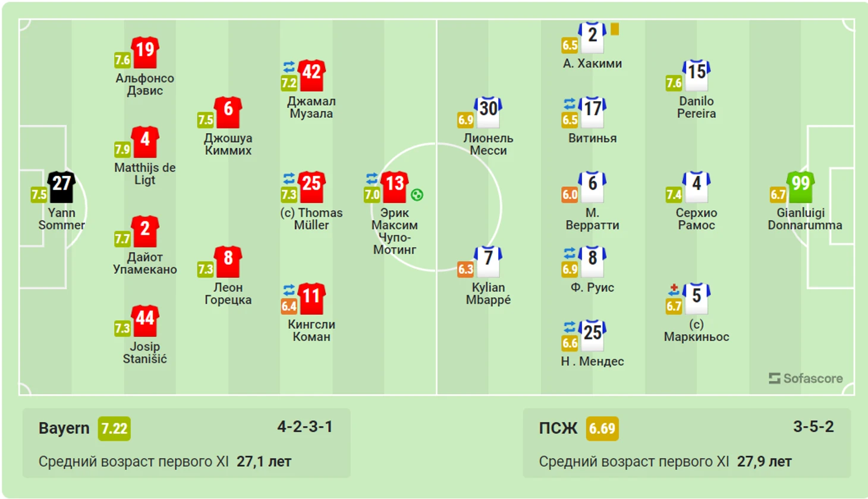Click the Sofascore logo on the pitch
The height and width of the screenshot is (499, 868).
[x=806, y=378]
